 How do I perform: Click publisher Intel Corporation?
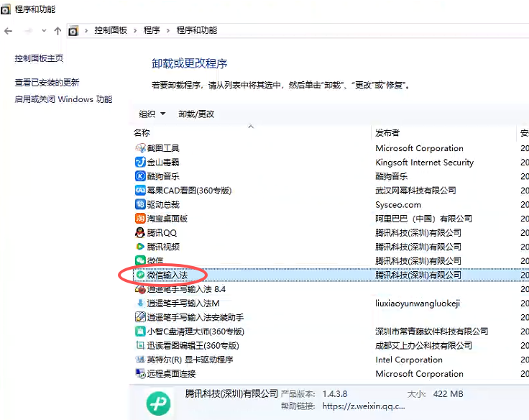pyautogui.click(x=409, y=360)
